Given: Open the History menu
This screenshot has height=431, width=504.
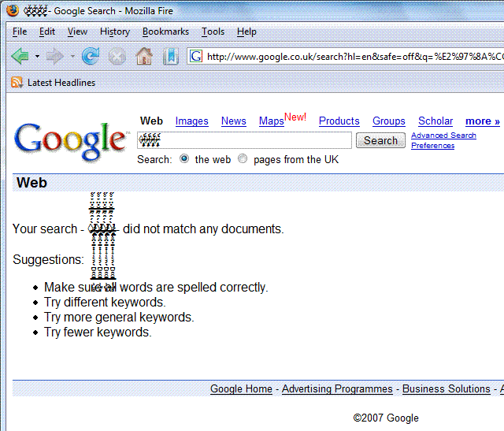Looking at the screenshot, I should (115, 32).
